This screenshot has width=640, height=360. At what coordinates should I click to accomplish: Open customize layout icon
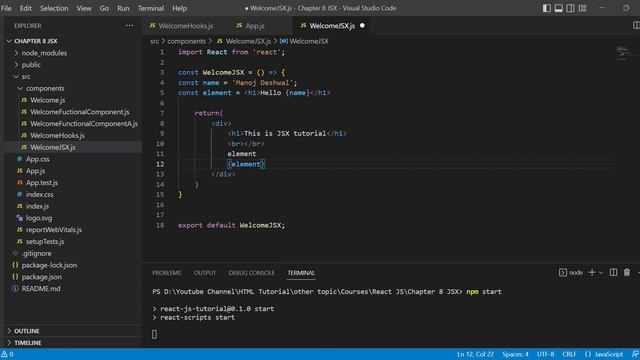582,8
